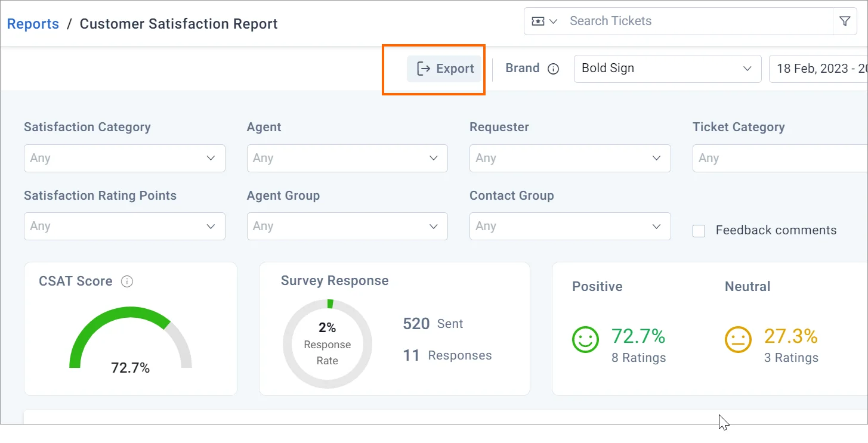Click the Brand info icon
Screen dimensions: 868x443
553,69
